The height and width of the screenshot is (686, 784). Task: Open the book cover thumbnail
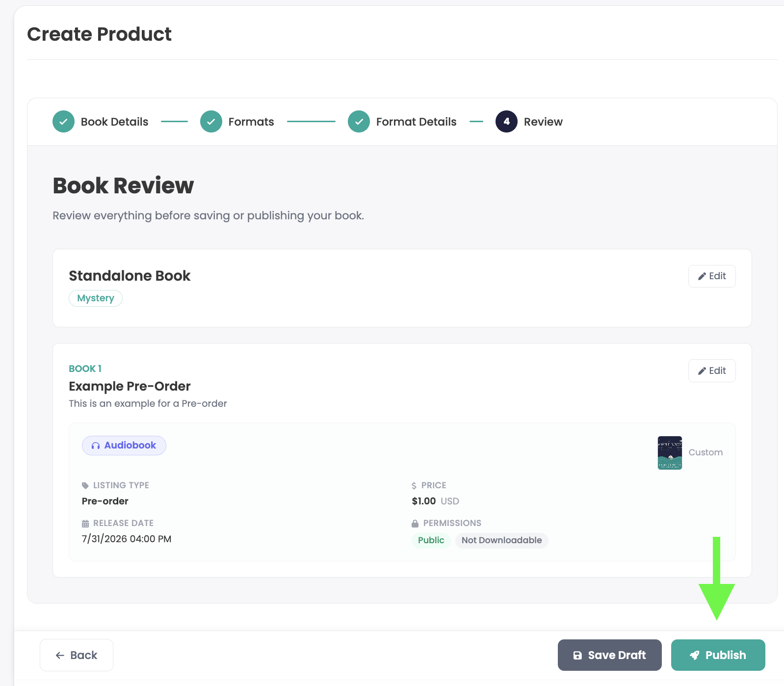click(670, 453)
